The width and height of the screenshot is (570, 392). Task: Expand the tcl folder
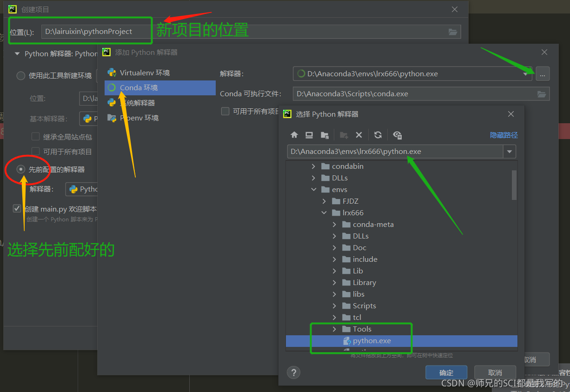pyautogui.click(x=334, y=317)
